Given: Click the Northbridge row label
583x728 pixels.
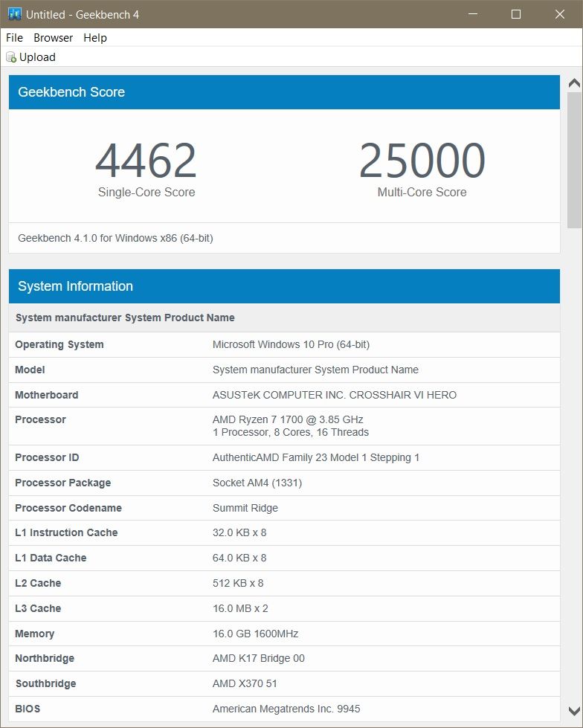Looking at the screenshot, I should [x=45, y=658].
